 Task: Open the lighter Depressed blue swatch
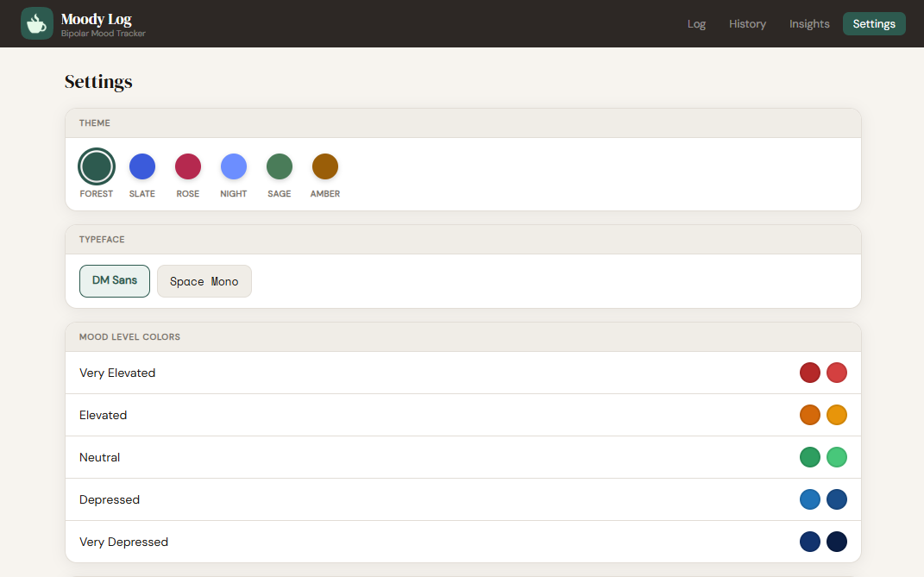pyautogui.click(x=810, y=499)
